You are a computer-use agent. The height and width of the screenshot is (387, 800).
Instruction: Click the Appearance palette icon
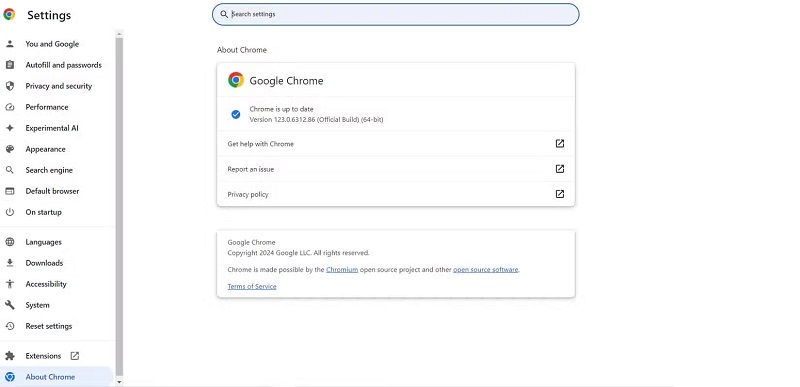(10, 149)
